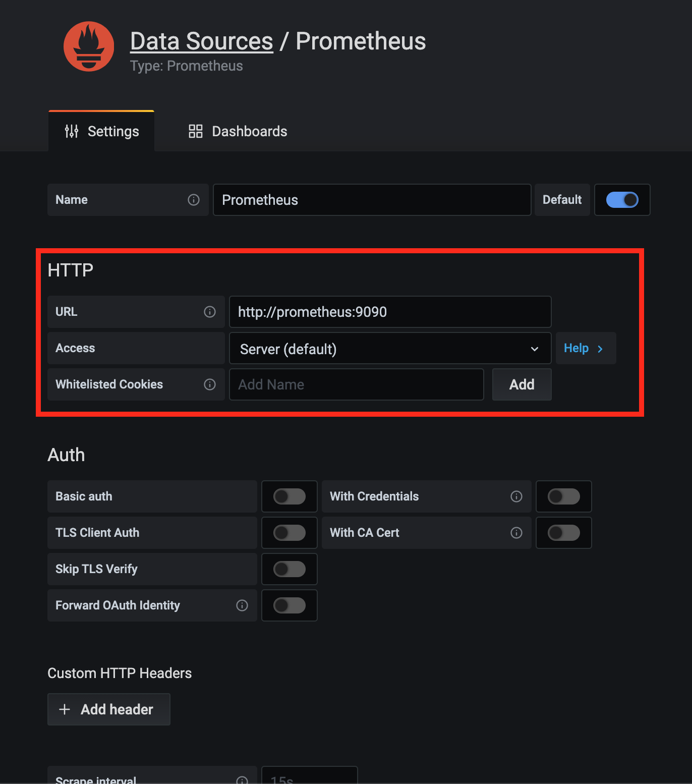Click the Scrape interval info icon

coord(242,779)
